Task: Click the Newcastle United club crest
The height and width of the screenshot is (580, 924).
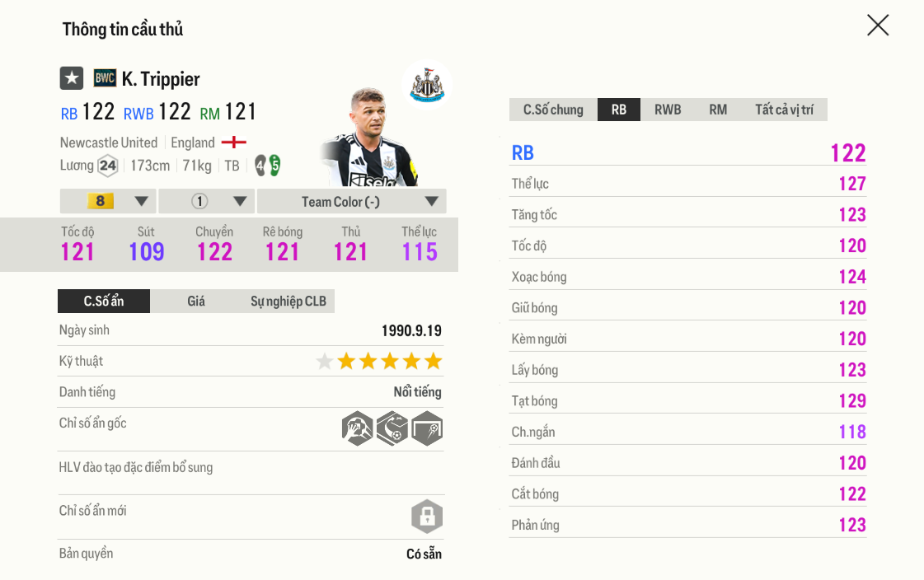Action: [426, 85]
